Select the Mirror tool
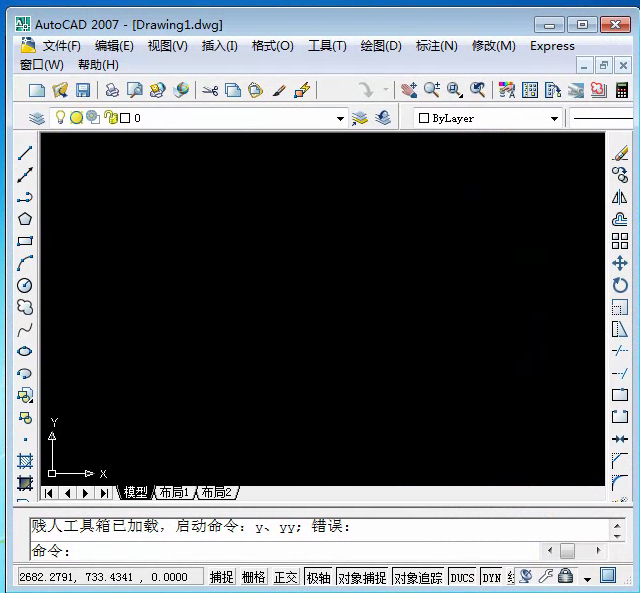This screenshot has height=593, width=640. 620,197
